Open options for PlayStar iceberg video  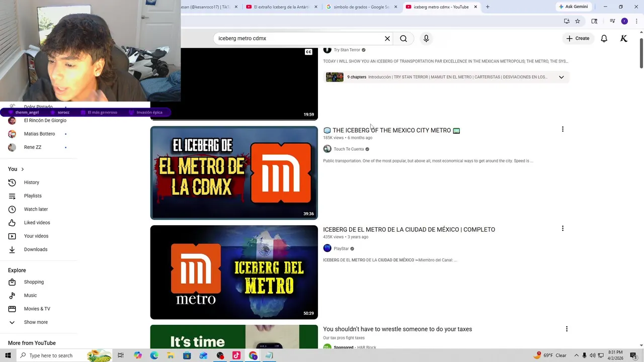[562, 228]
